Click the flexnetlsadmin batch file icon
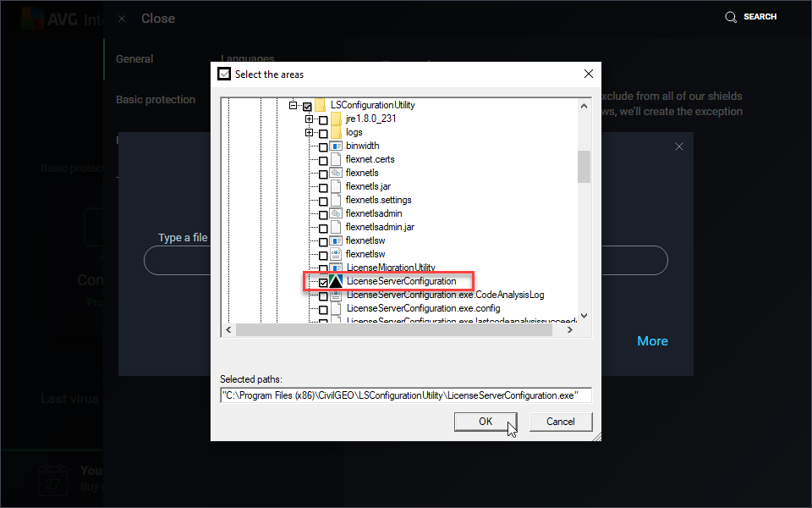Viewport: 812px width, 508px height. [x=336, y=213]
